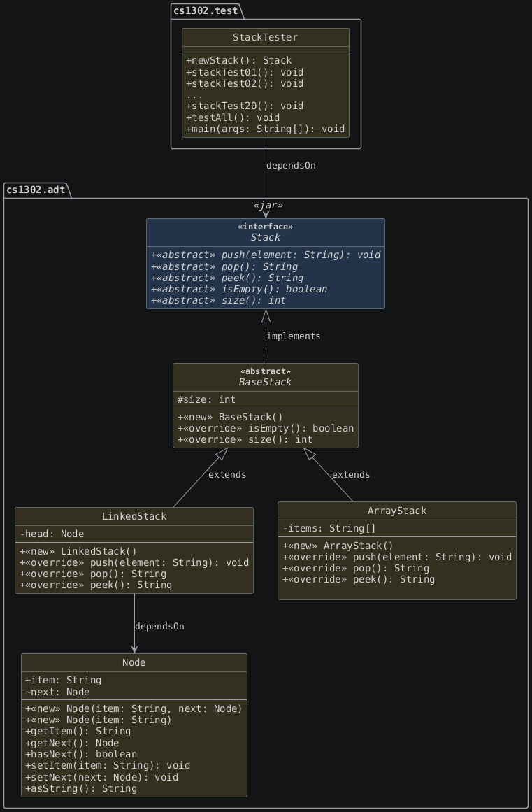The image size is (532, 812).
Task: Select the LinkedStack() constructor
Action: pos(78,551)
